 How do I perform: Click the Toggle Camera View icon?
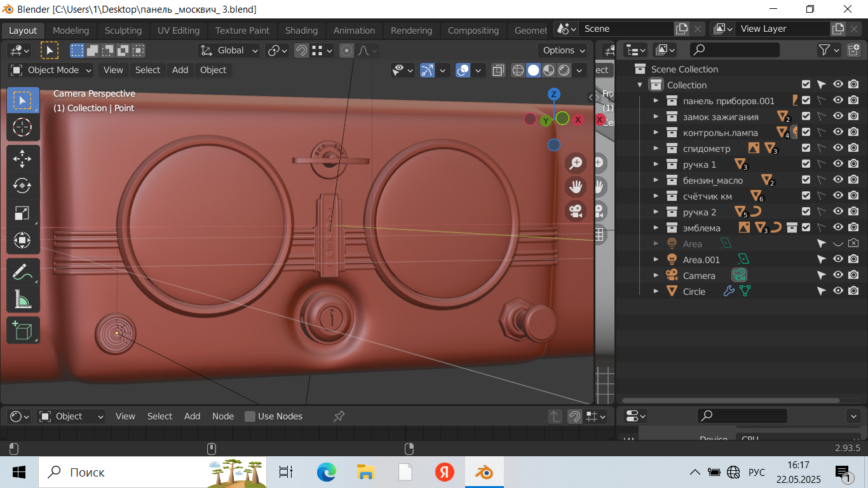[x=576, y=211]
